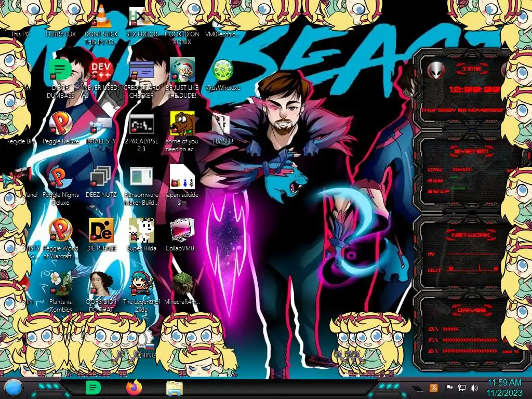Viewport: 532px width, 399px height.
Task: Open the network tray icon
Action: [x=461, y=388]
